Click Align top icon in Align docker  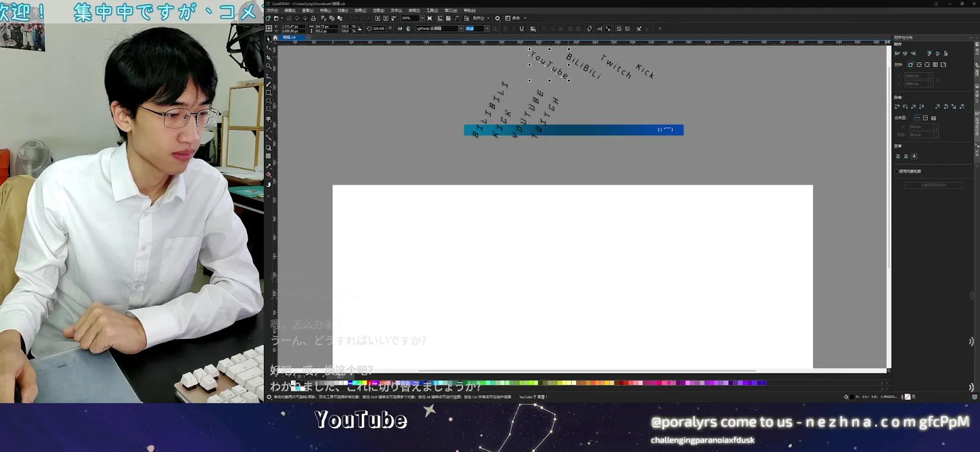coord(930,53)
